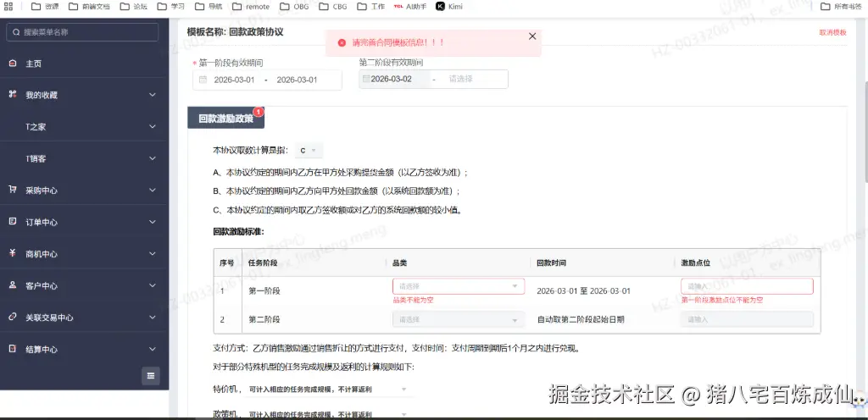Expand the 结算中心 menu chevron
The height and width of the screenshot is (420, 868).
tap(153, 349)
